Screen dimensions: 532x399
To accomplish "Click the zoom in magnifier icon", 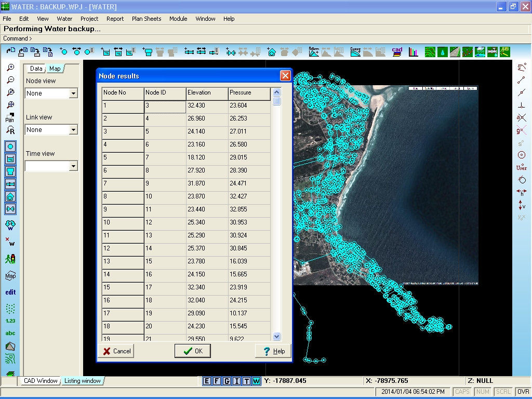I will 10,68.
